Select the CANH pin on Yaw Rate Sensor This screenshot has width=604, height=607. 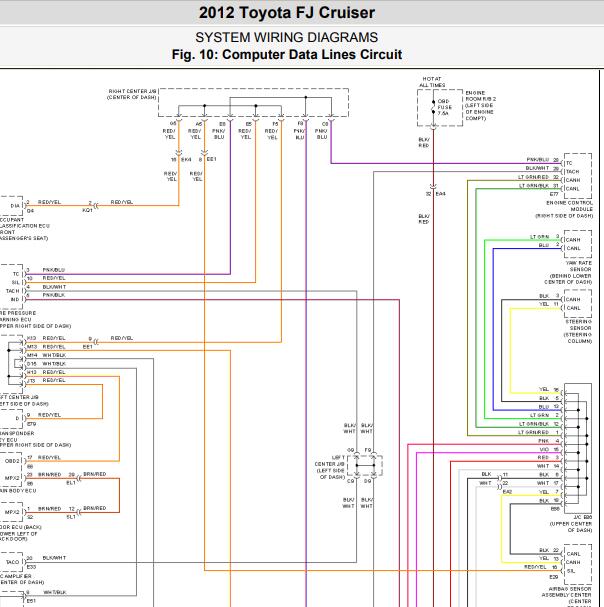(573, 239)
